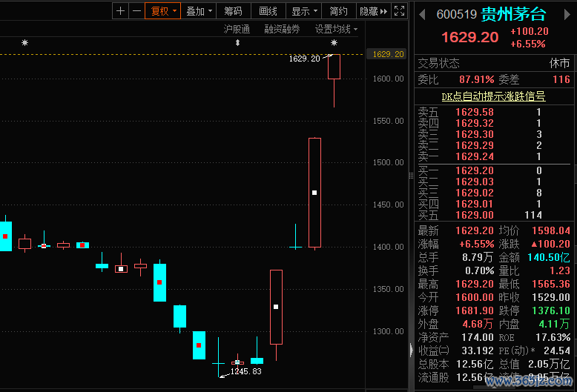The height and width of the screenshot is (392, 577).
Task: Open the 显示 display dropdown
Action: [303, 11]
